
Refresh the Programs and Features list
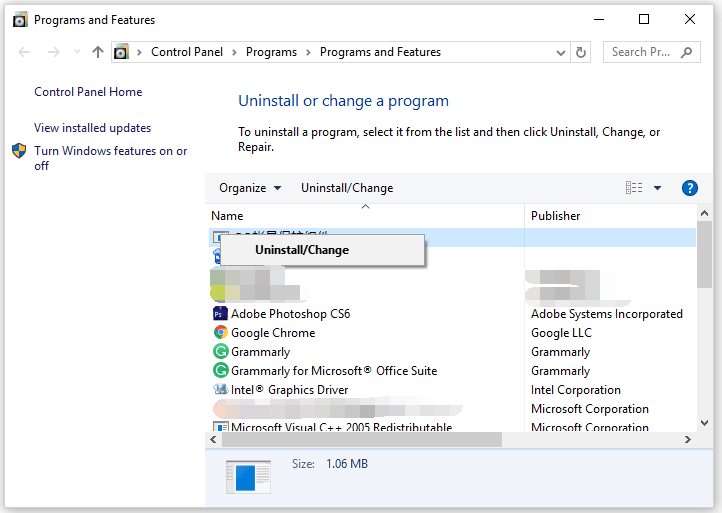(x=581, y=52)
